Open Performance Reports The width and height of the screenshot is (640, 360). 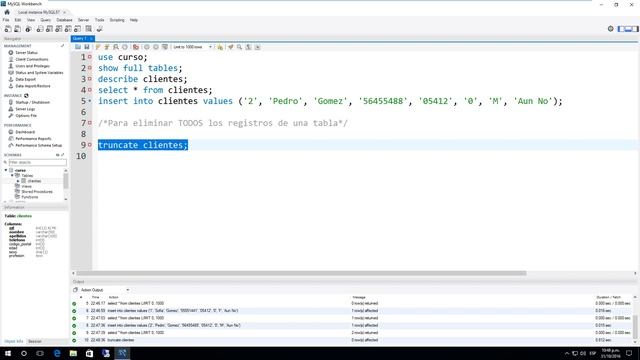(33, 139)
